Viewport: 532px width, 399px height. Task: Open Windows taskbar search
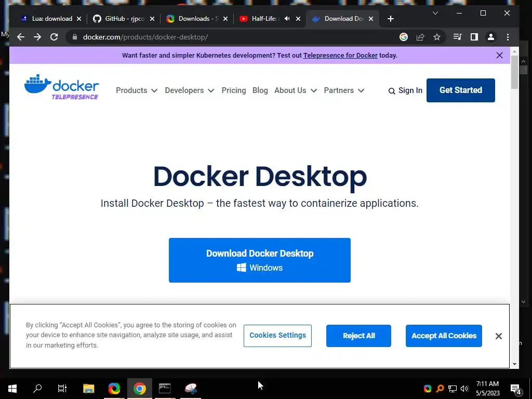[37, 389]
